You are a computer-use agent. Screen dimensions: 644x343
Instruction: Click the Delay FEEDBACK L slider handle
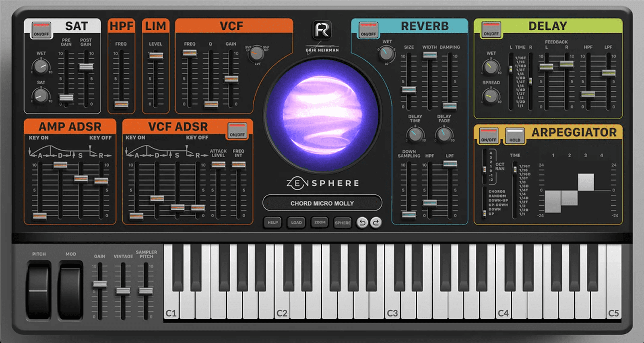(x=546, y=67)
